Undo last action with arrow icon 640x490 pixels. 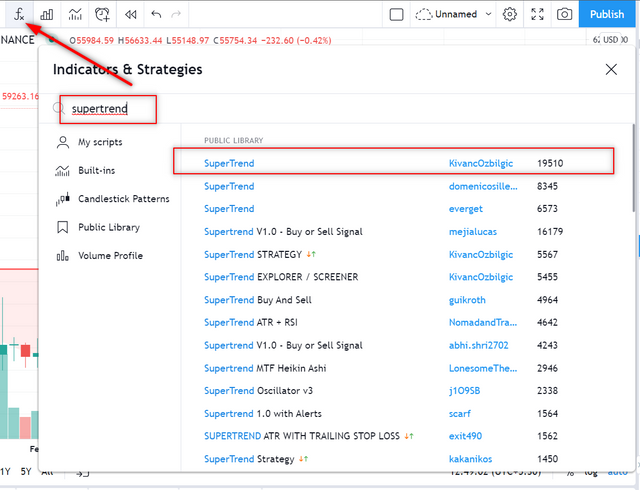click(156, 15)
